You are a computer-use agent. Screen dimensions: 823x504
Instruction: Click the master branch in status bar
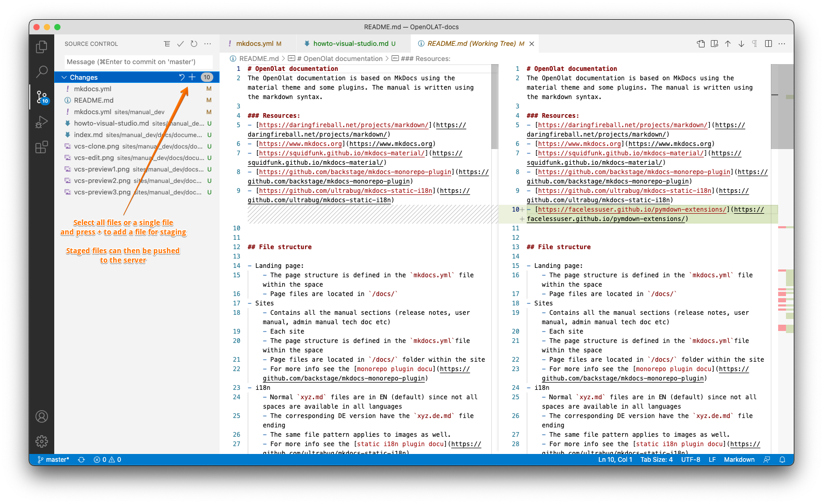click(54, 460)
